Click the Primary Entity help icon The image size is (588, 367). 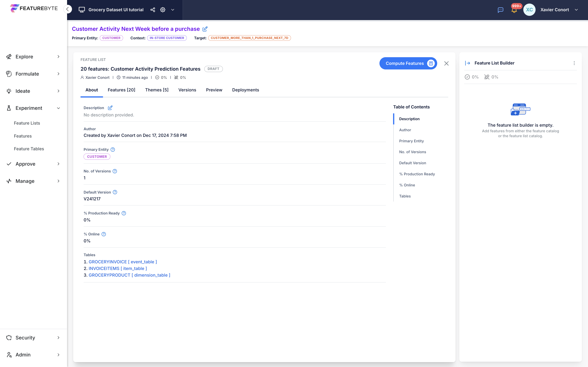click(113, 149)
